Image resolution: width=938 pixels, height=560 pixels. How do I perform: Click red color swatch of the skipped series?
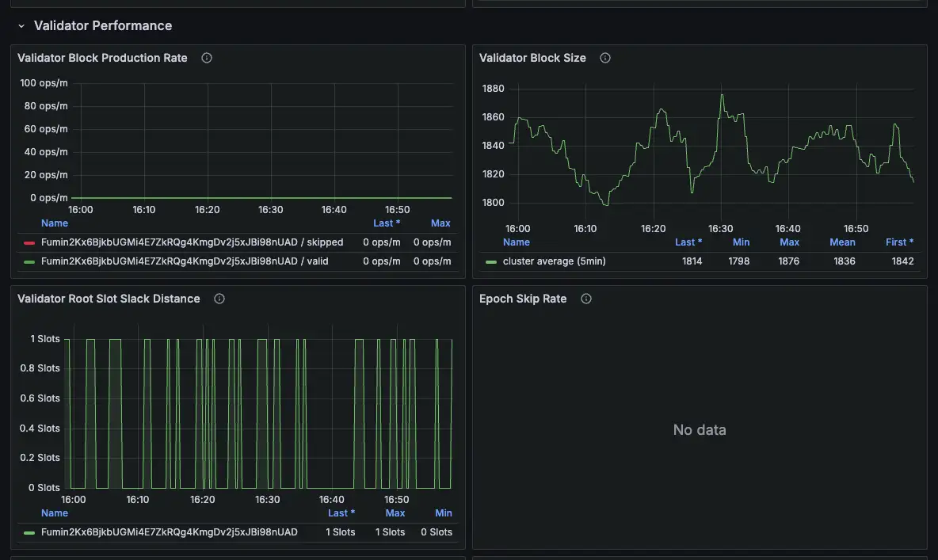(29, 242)
